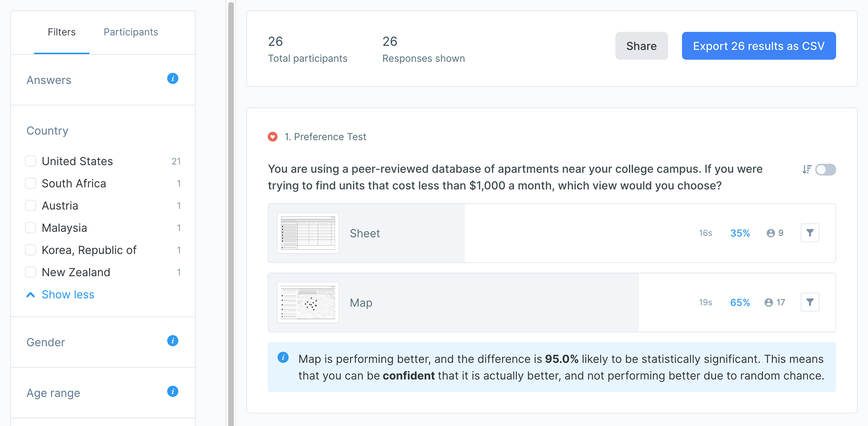Click the participant icon in Map row
Viewport: 868px width, 426px height.
pos(769,303)
